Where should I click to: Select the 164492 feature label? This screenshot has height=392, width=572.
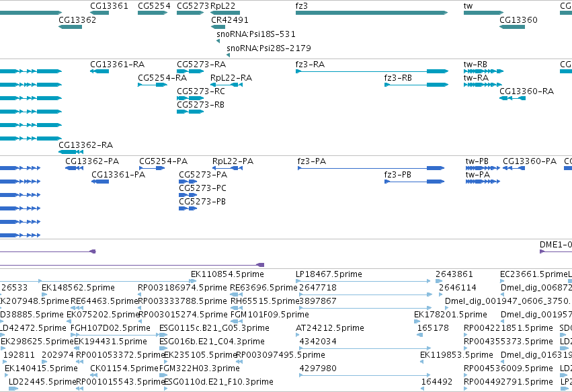pyautogui.click(x=437, y=382)
